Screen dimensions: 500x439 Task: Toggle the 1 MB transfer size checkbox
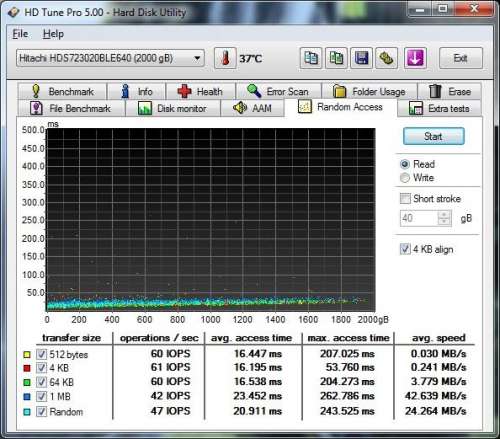[41, 396]
